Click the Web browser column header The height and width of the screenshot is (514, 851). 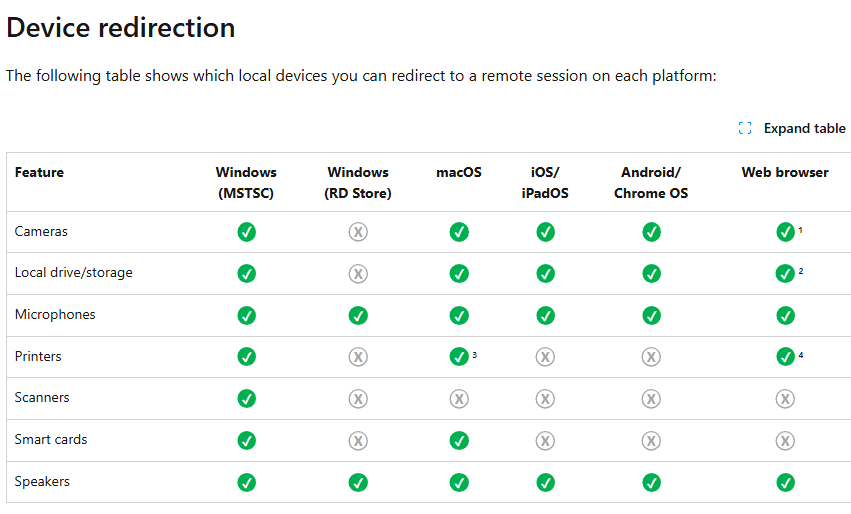[785, 172]
